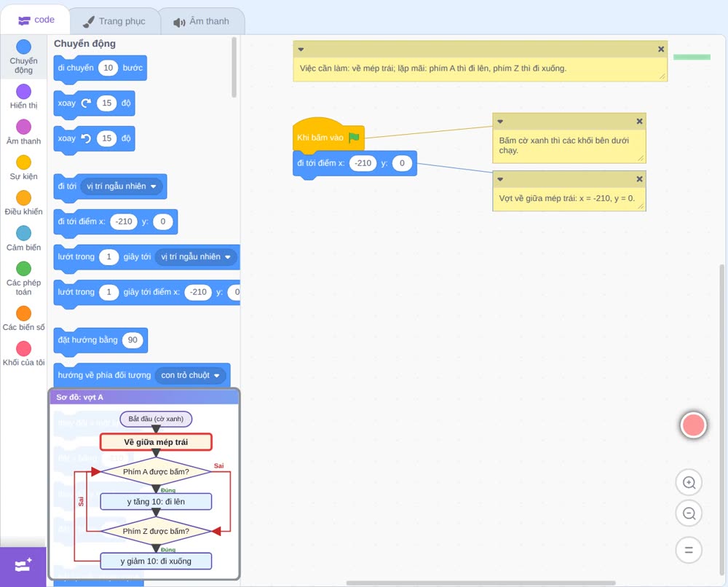Image resolution: width=728 pixels, height=587 pixels.
Task: Choose the Cảm biến block category
Action: [x=24, y=239]
